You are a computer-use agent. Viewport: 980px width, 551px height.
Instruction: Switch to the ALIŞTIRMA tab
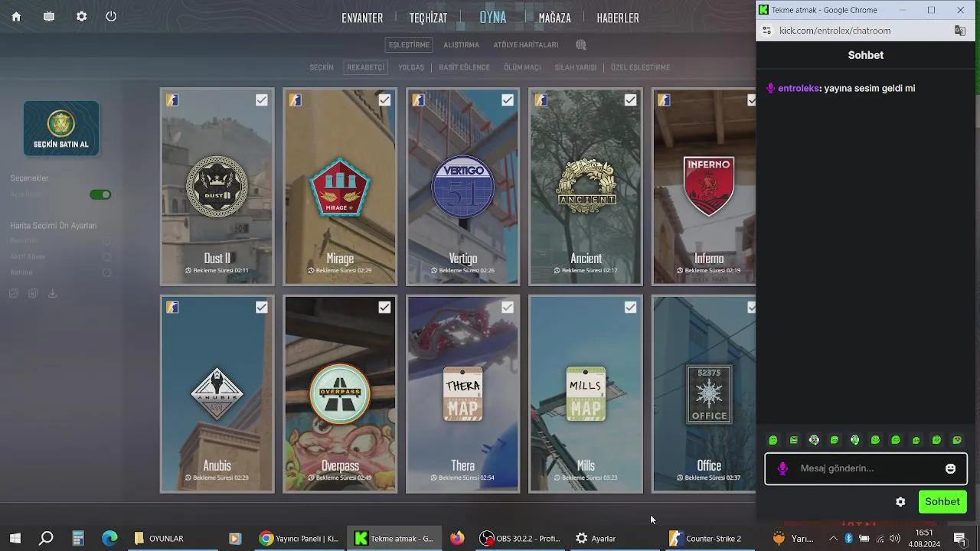(461, 45)
